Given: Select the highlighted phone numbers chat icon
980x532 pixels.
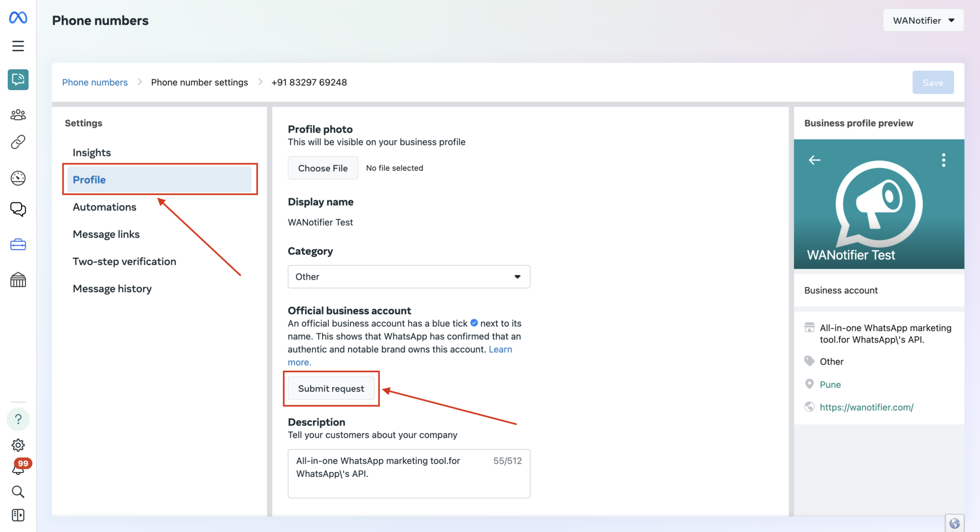Looking at the screenshot, I should (18, 80).
